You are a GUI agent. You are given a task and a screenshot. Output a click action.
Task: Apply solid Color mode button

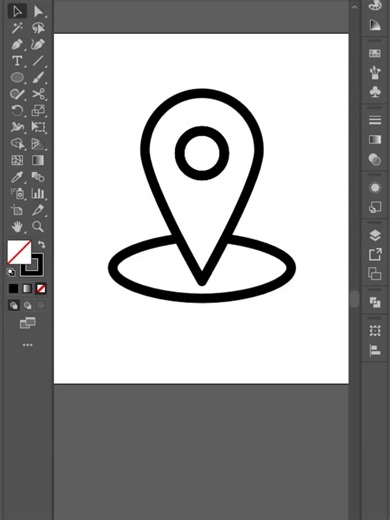[x=13, y=288]
